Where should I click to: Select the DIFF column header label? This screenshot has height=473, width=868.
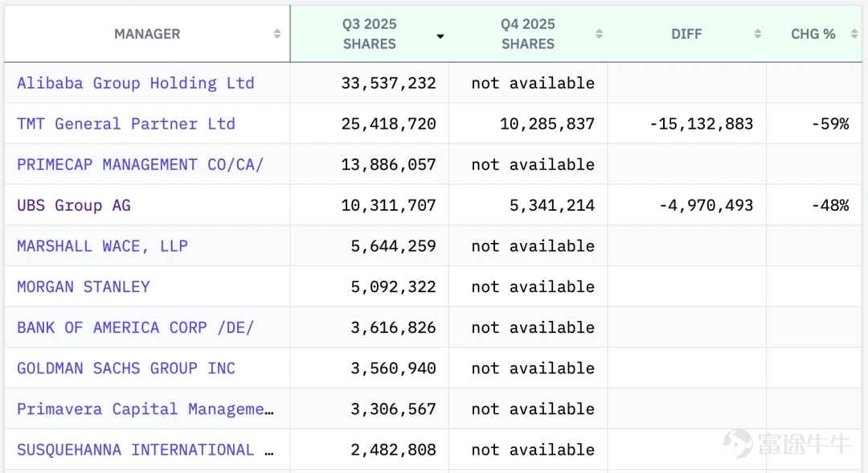click(x=686, y=35)
